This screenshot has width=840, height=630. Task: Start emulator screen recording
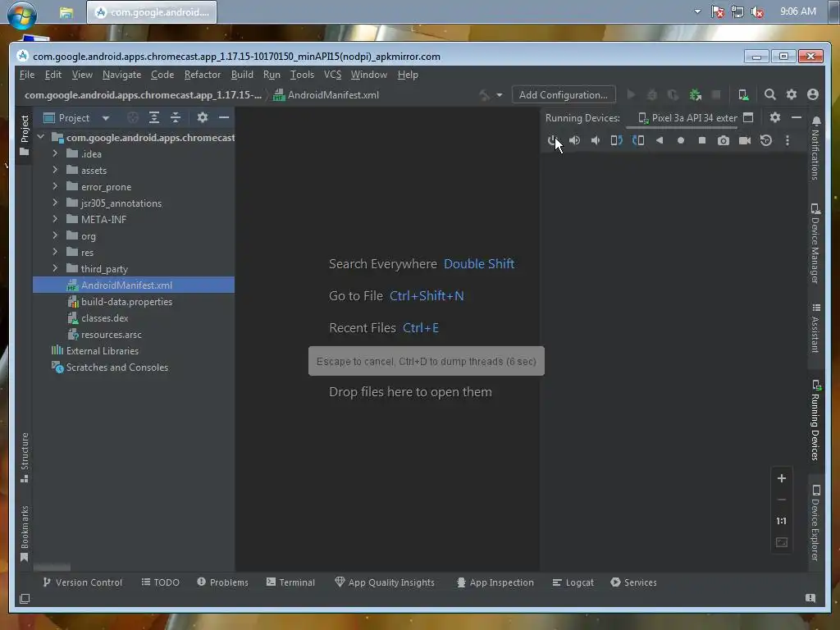click(745, 140)
